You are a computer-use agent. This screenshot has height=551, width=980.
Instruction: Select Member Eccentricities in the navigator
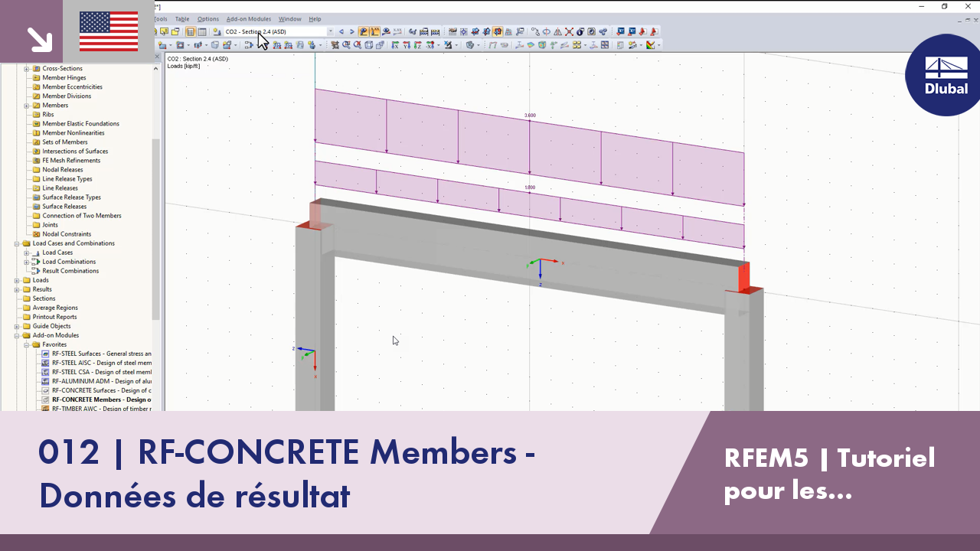(72, 86)
